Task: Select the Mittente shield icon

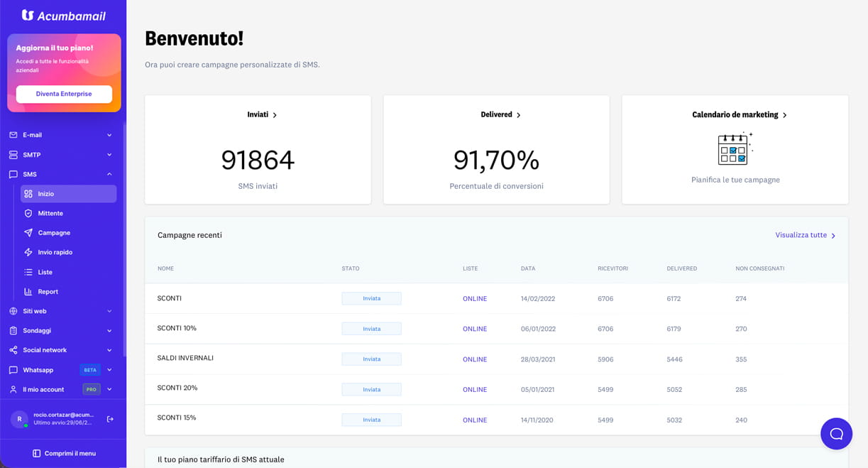Action: tap(28, 213)
